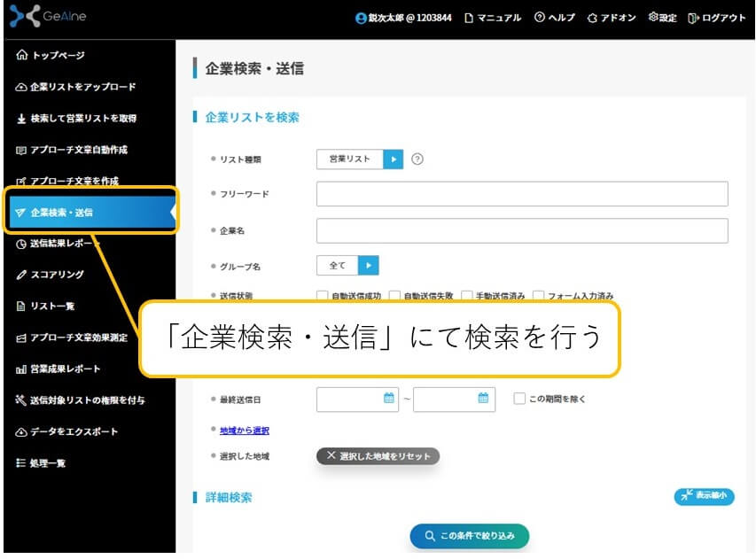
Task: Open the 地域から選択 link
Action: tap(245, 431)
